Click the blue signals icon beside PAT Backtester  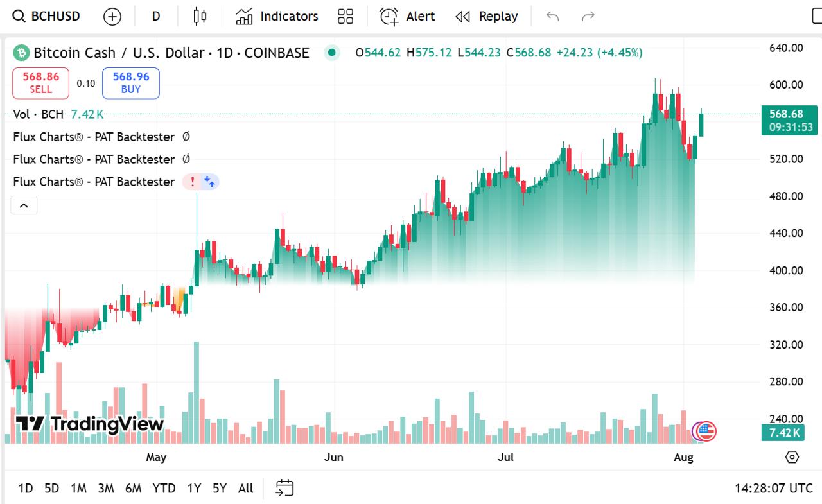(x=210, y=182)
